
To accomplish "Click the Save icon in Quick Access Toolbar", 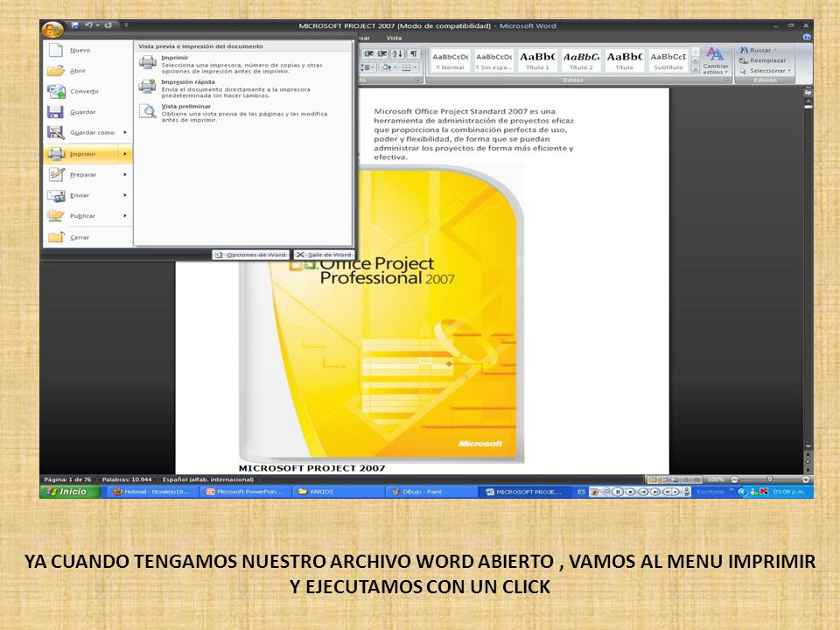I will 75,25.
